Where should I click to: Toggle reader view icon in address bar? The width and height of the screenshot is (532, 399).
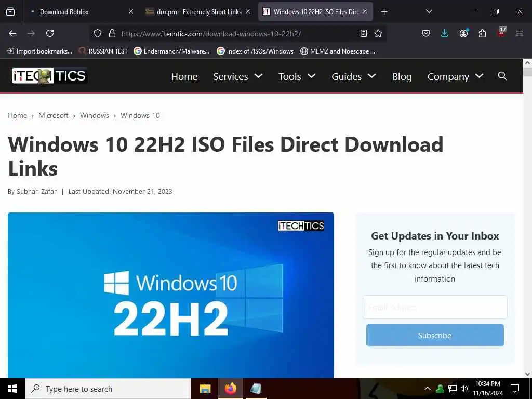pyautogui.click(x=363, y=33)
